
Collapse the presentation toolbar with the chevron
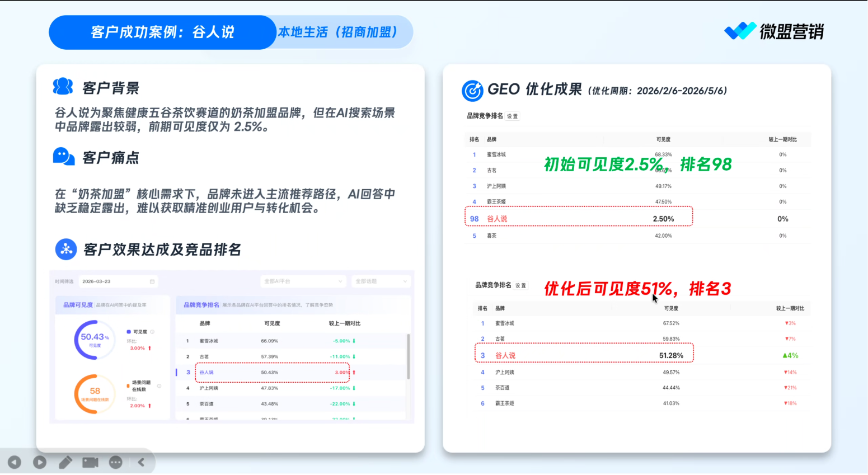point(141,462)
